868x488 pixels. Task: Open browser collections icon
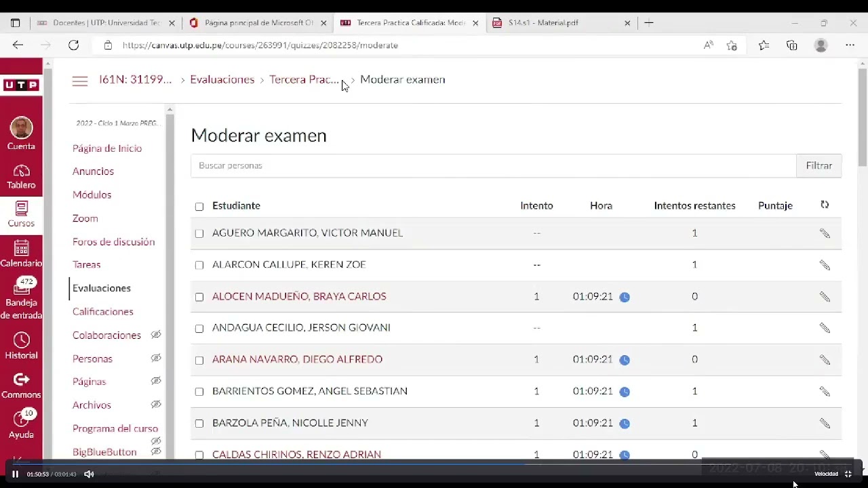792,45
